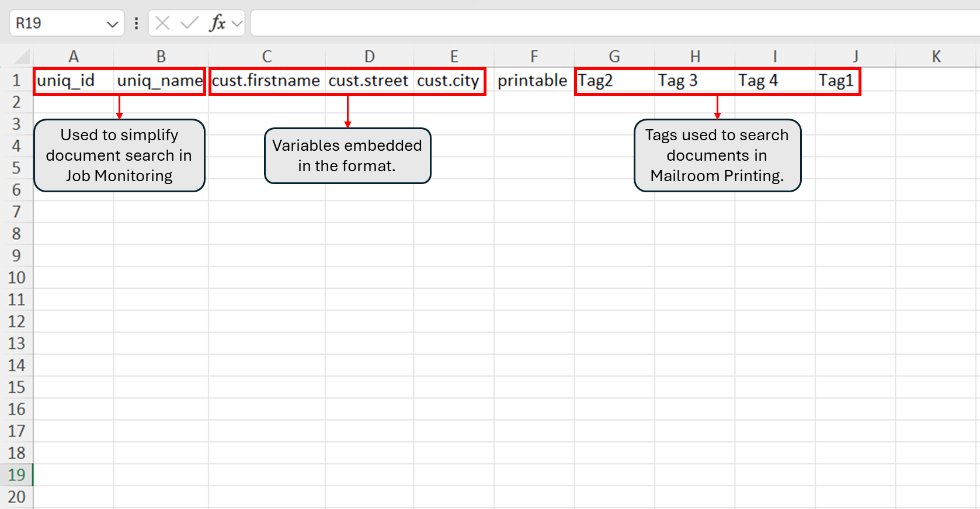Select column K header
The image size is (980, 509).
pyautogui.click(x=936, y=57)
